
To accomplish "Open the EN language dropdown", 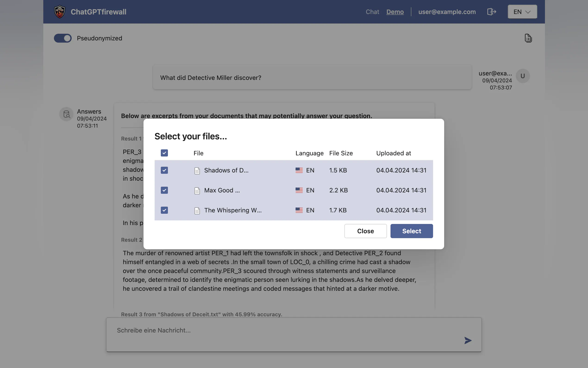I will pos(522,12).
